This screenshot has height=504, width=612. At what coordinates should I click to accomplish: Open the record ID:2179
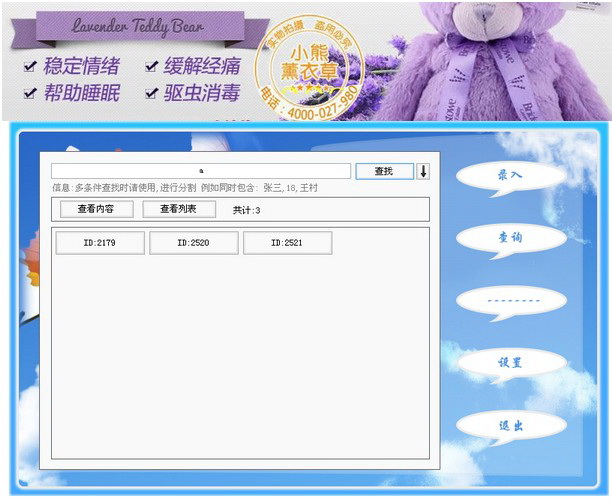point(100,243)
